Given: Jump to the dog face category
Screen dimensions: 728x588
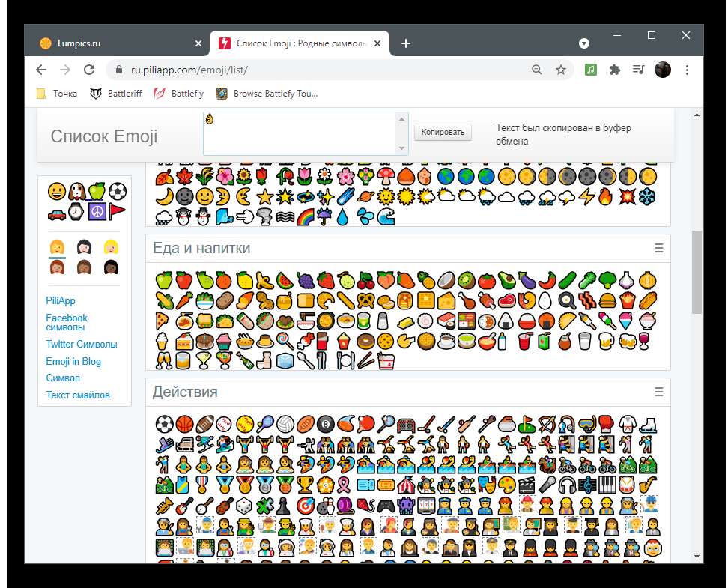Looking at the screenshot, I should pyautogui.click(x=76, y=191).
